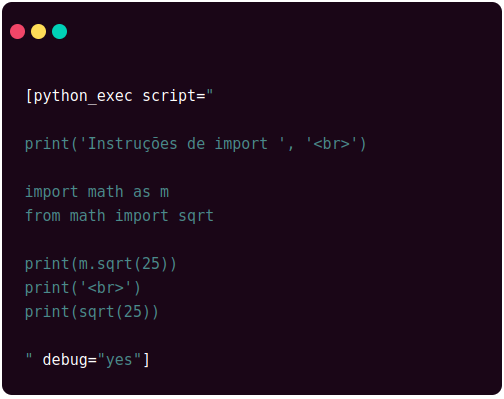This screenshot has height=399, width=504.
Task: Click the 'Instruções' word in print statement
Action: coord(132,144)
